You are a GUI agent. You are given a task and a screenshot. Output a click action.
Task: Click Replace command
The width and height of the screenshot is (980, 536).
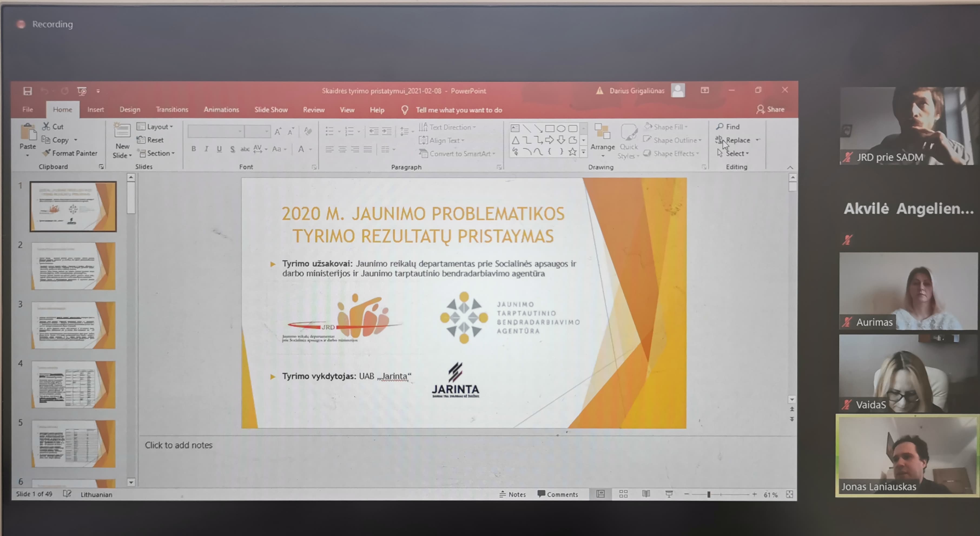(733, 140)
